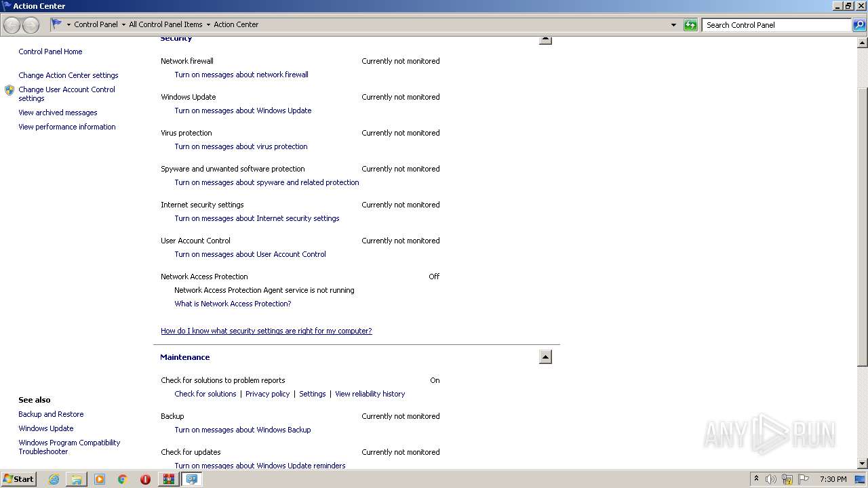Click the scrollbar down arrow
The height and width of the screenshot is (488, 868).
(x=863, y=464)
